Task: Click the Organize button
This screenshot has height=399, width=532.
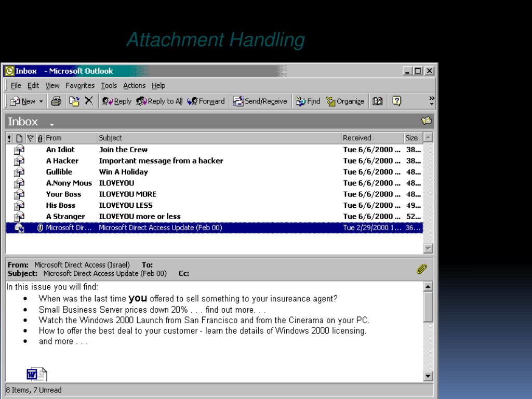Action: (x=345, y=101)
